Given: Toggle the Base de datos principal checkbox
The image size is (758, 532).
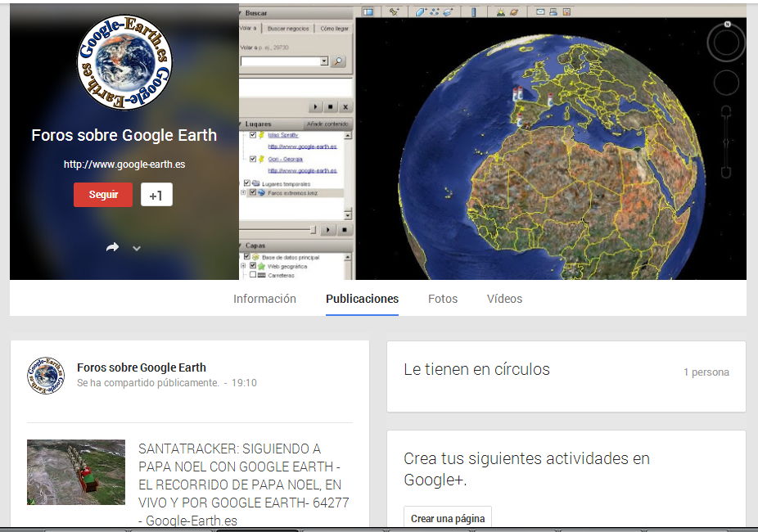Looking at the screenshot, I should [x=247, y=256].
